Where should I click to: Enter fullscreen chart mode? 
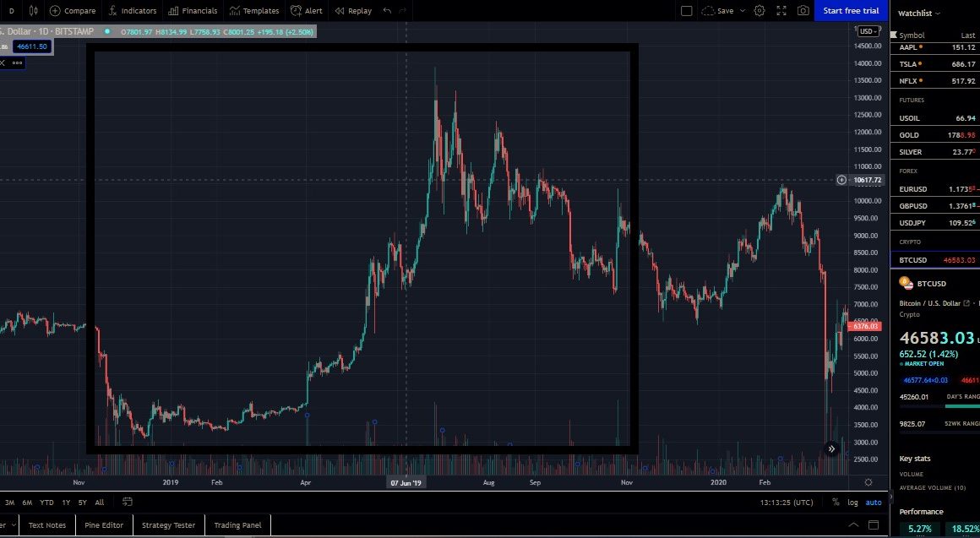point(781,11)
